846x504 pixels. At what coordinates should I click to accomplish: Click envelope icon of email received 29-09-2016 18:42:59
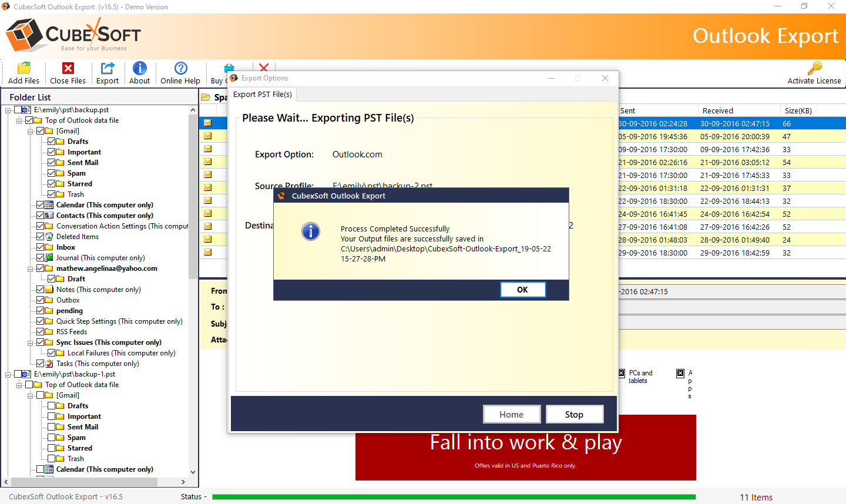coord(207,252)
